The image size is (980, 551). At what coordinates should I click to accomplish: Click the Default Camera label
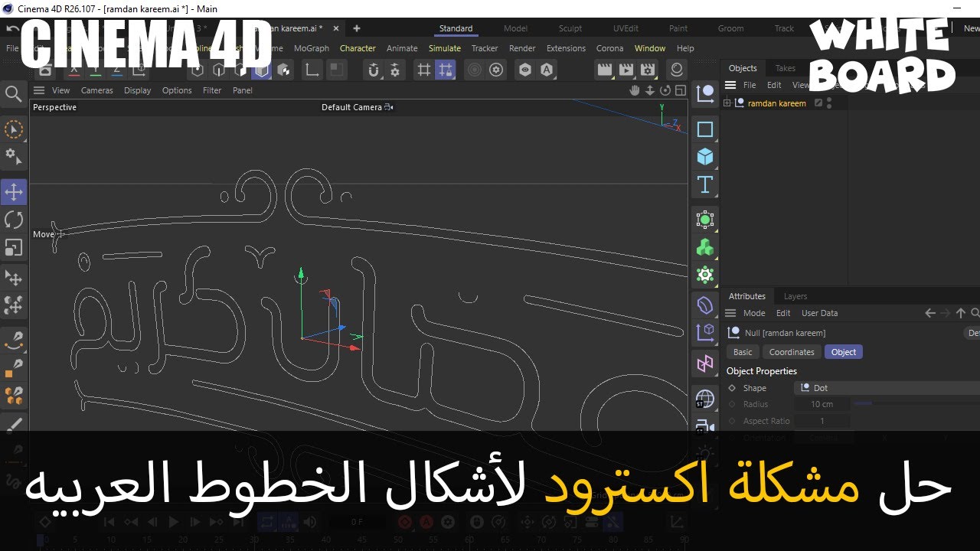click(351, 107)
